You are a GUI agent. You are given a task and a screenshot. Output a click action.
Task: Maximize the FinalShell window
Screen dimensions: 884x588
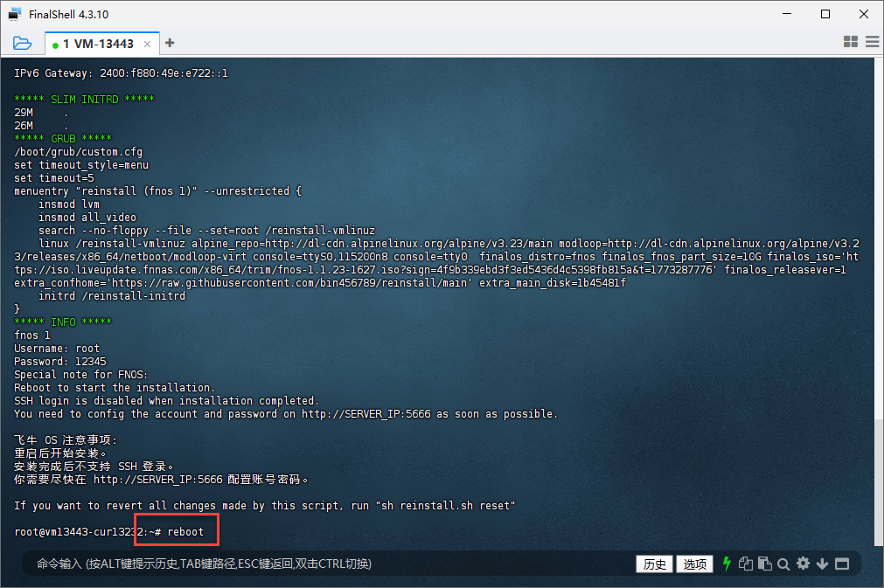click(825, 14)
